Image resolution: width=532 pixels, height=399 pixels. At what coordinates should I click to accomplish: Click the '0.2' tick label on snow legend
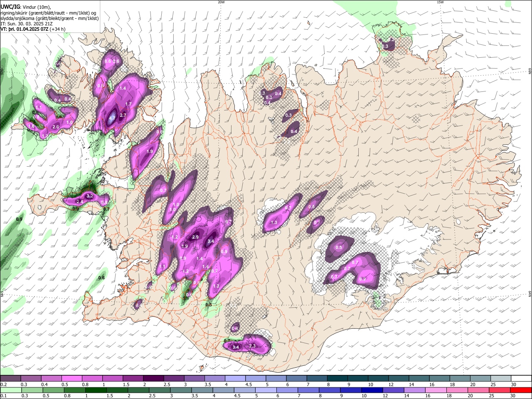click(3, 384)
